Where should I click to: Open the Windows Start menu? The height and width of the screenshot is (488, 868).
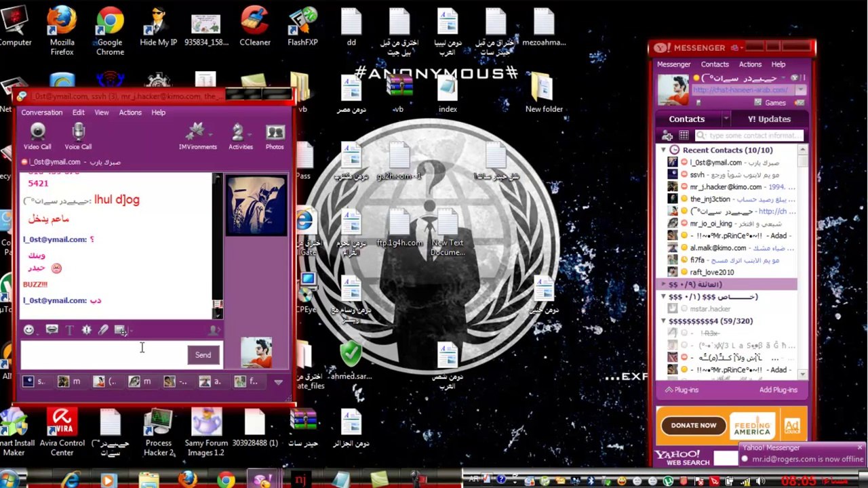click(x=8, y=481)
